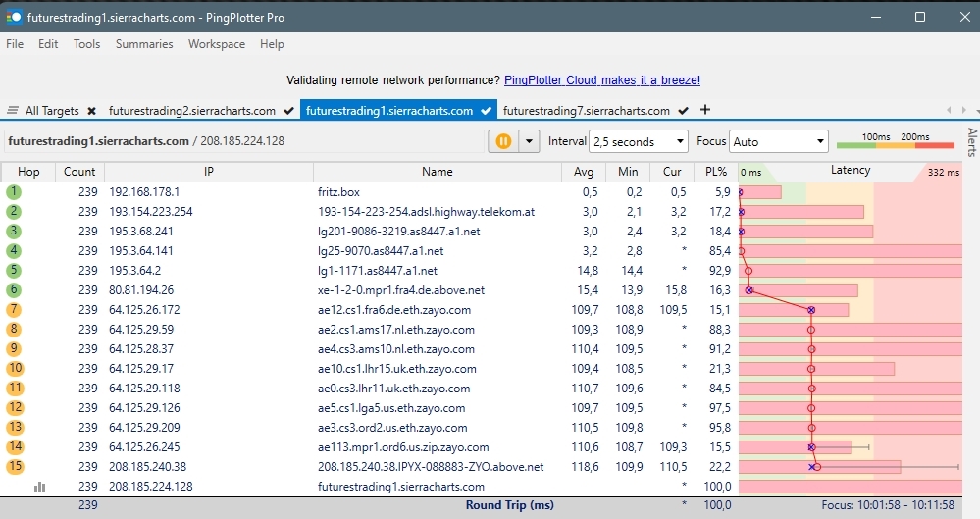This screenshot has height=519, width=980.
Task: Click the hop 4 green circle icon
Action: click(14, 251)
